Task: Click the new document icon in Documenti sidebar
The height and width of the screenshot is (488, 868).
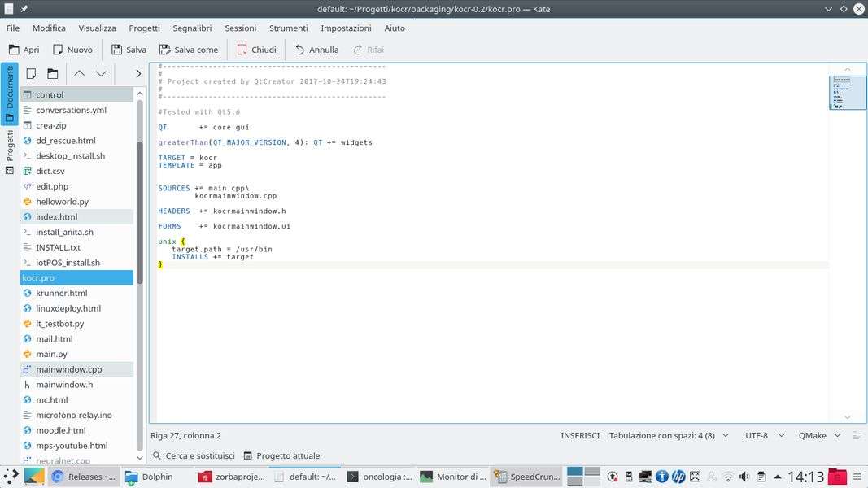Action: (x=31, y=73)
